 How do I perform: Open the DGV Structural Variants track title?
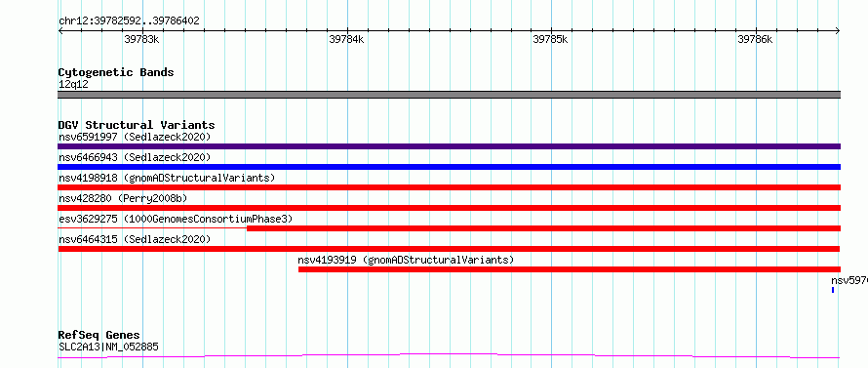click(137, 125)
